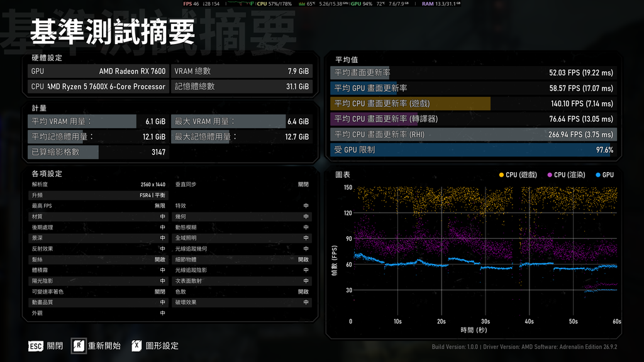Click the 次表面散射 setting row
644x362 pixels.
[x=241, y=281]
